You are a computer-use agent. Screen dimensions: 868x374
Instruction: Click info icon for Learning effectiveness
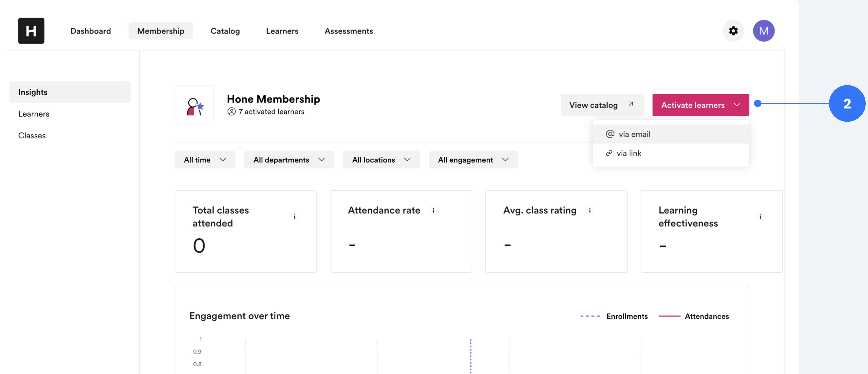[x=760, y=217]
